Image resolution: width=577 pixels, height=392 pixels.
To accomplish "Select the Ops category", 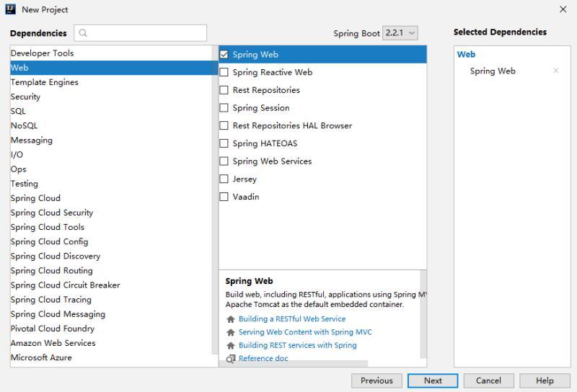I will (x=111, y=169).
